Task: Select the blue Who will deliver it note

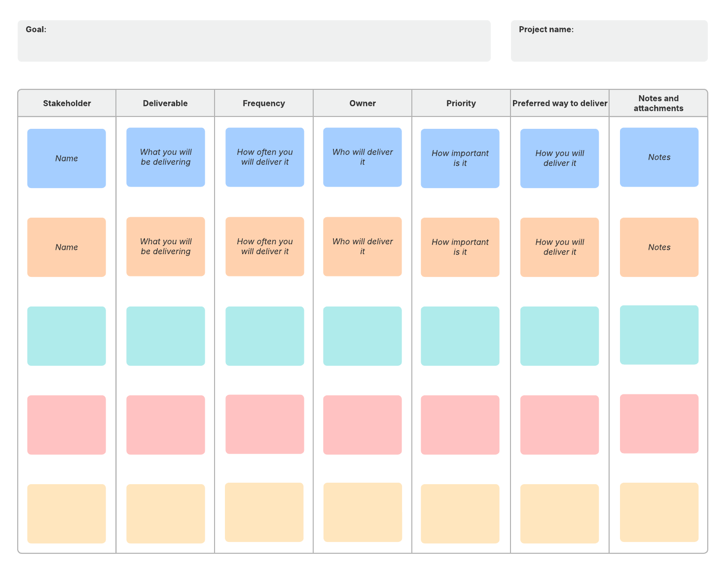Action: [x=363, y=157]
